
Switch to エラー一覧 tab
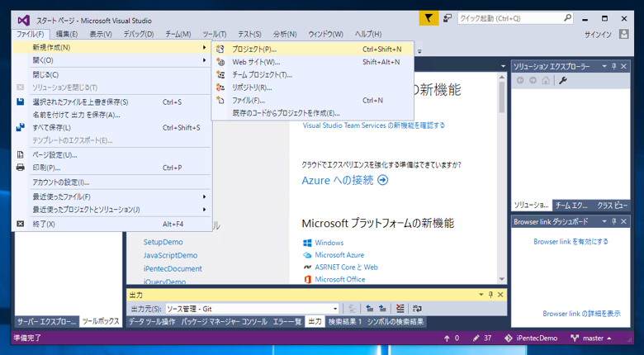(x=287, y=322)
